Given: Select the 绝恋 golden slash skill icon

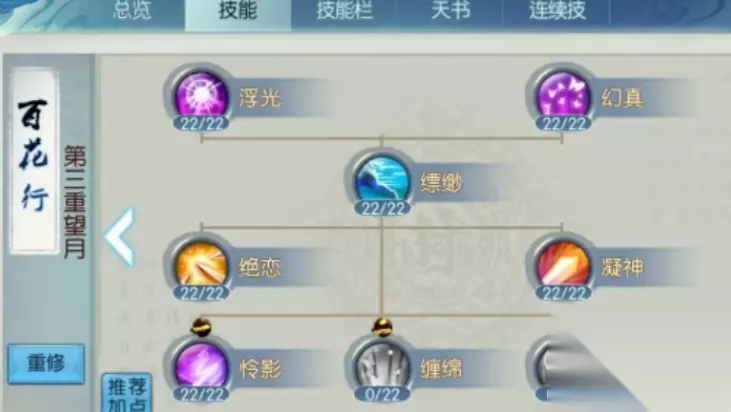Looking at the screenshot, I should click(201, 266).
